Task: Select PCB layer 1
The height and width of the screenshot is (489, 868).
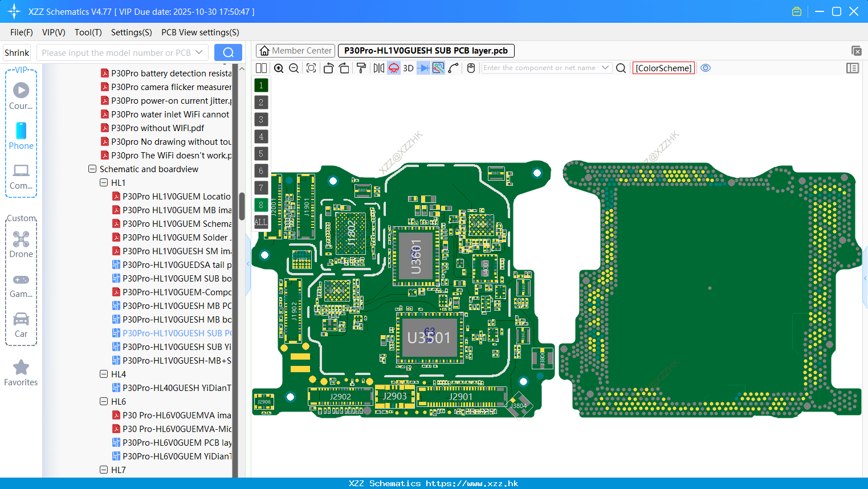Action: [261, 85]
